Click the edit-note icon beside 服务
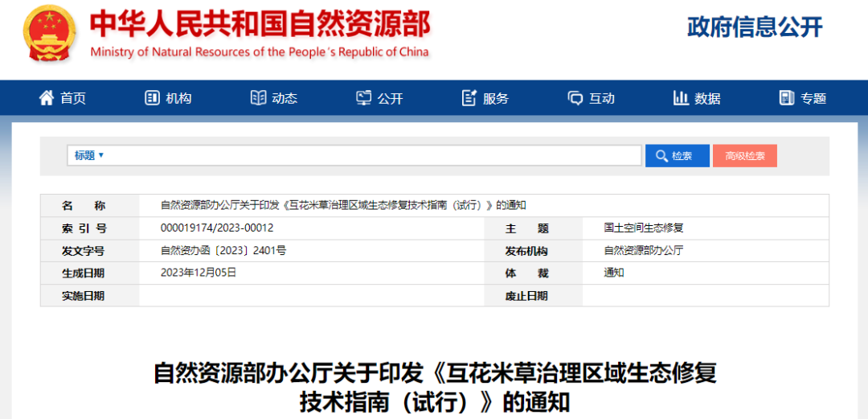 [x=469, y=98]
